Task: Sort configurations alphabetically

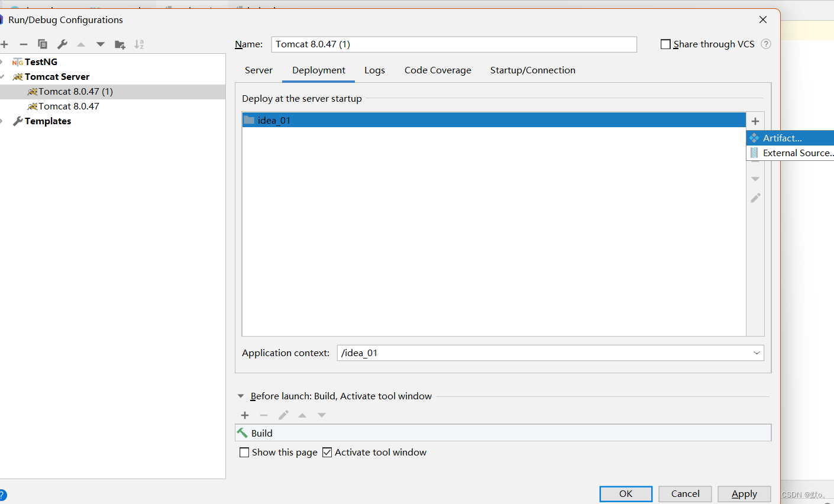Action: click(x=139, y=44)
